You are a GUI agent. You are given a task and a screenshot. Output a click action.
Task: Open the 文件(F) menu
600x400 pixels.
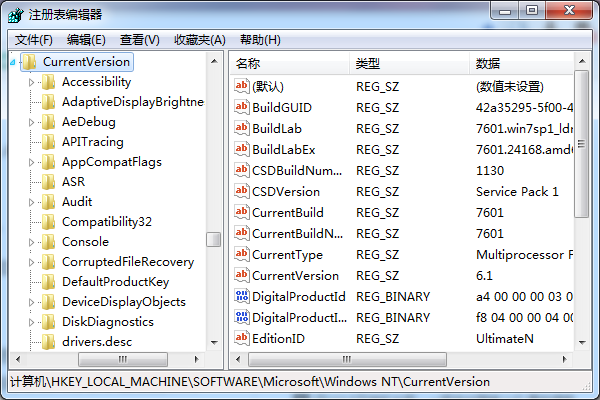[34, 40]
